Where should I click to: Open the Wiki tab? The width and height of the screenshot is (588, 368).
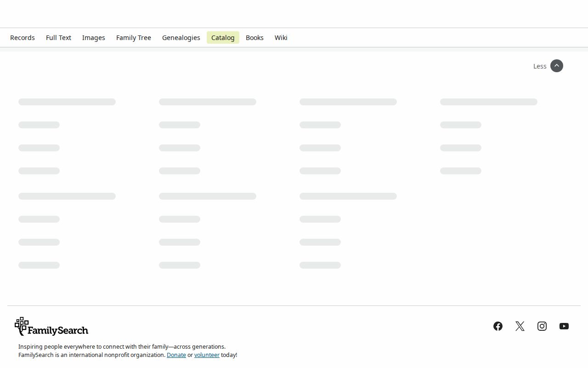(281, 38)
